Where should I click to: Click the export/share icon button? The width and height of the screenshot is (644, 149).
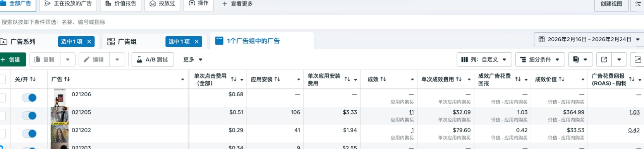pyautogui.click(x=604, y=59)
